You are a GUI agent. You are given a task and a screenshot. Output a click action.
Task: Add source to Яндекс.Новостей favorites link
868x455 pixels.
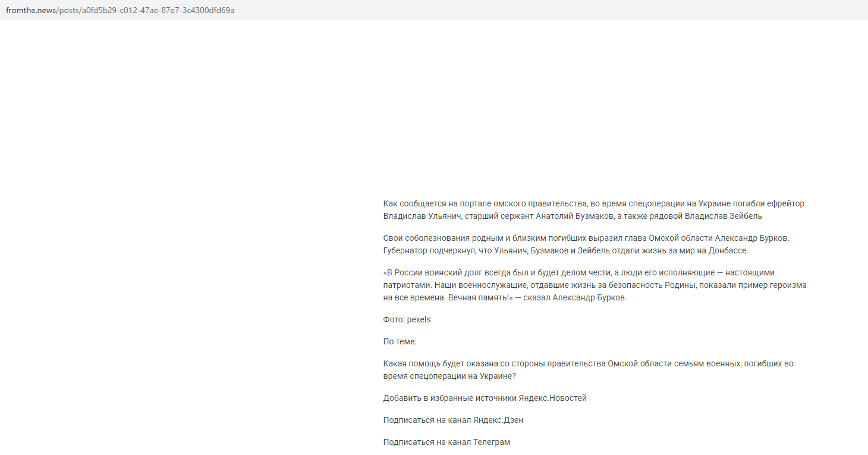(x=485, y=398)
